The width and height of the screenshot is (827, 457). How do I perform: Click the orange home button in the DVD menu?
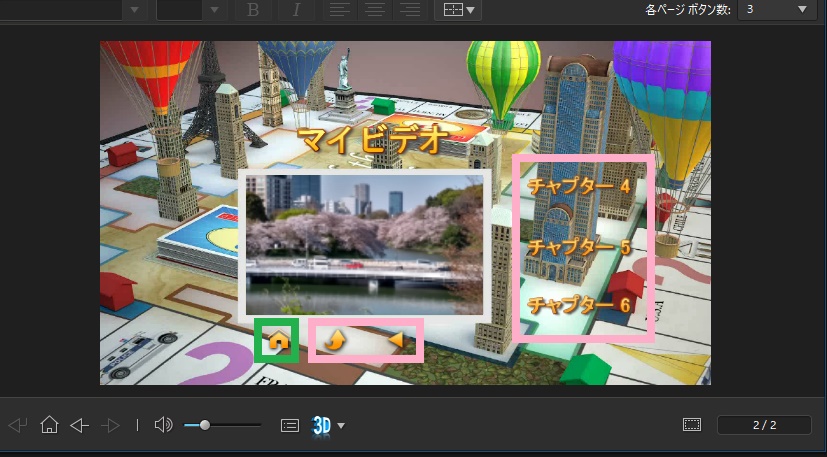point(279,341)
